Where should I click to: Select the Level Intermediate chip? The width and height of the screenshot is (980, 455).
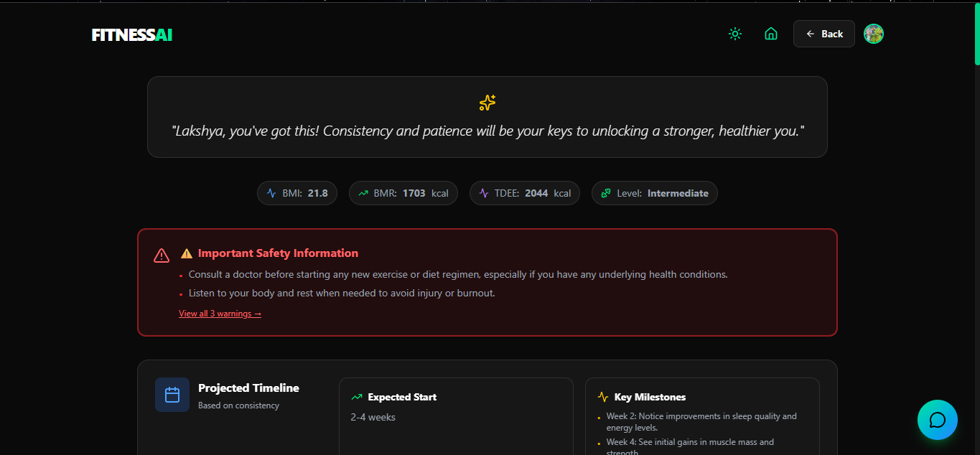655,193
